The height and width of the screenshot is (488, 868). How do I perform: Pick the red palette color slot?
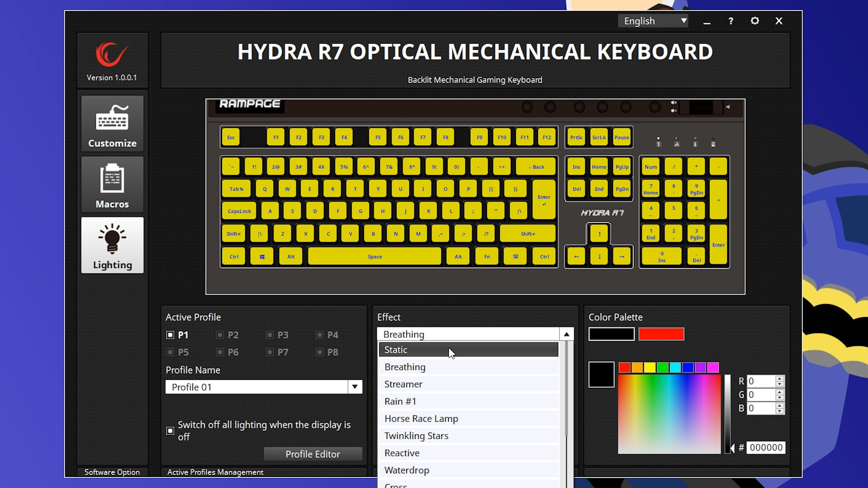(661, 334)
